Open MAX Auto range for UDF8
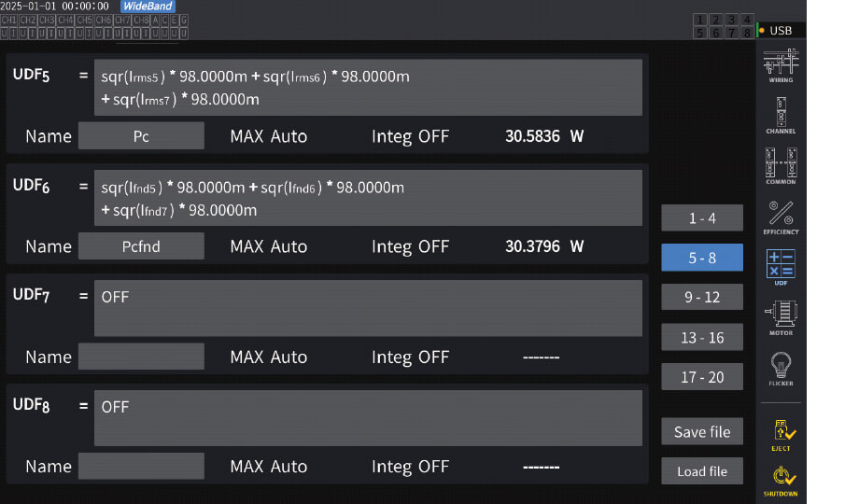Viewport: 859px width, 504px height. pos(268,467)
